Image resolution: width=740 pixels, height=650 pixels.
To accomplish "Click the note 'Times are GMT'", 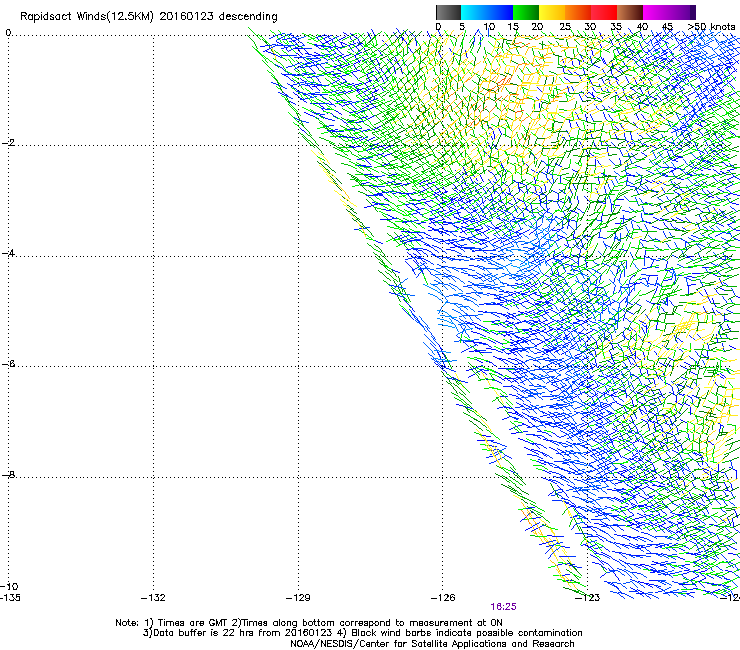I will [x=193, y=623].
